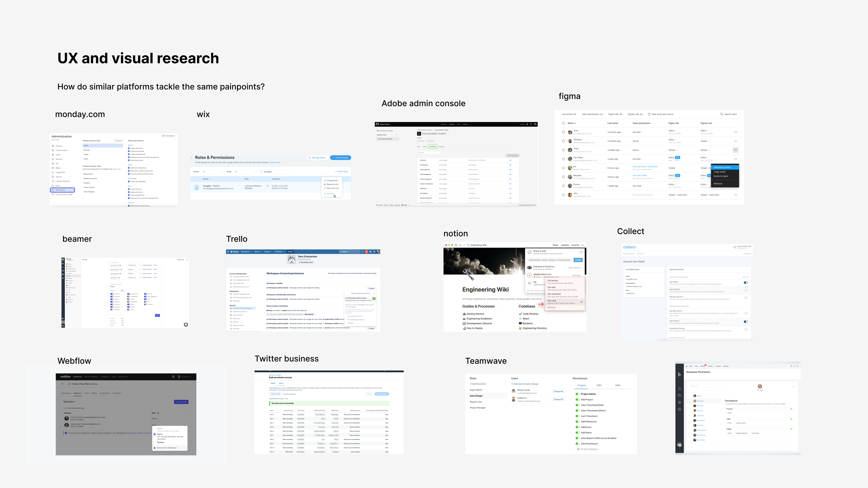Image resolution: width=868 pixels, height=488 pixels.
Task: Choose Copy email in Figma context menu
Action: coord(725,172)
